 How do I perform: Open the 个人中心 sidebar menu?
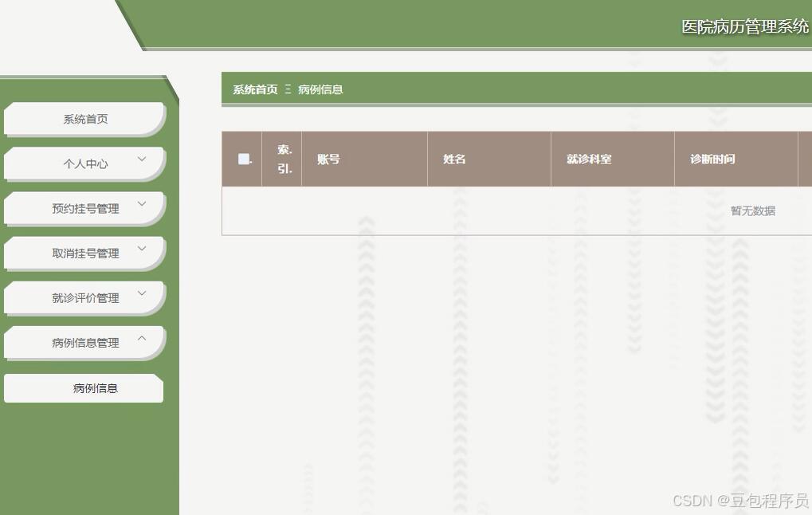click(x=84, y=163)
